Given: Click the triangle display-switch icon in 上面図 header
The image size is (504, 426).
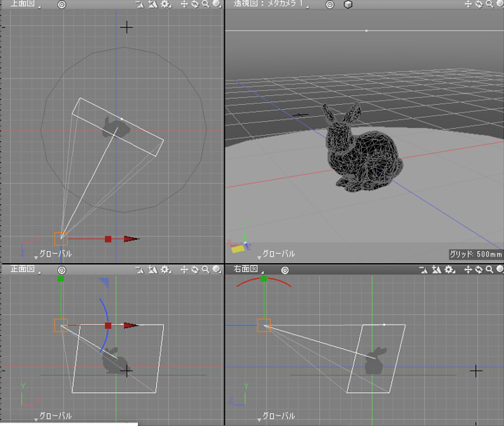Looking at the screenshot, I should tap(139, 4).
